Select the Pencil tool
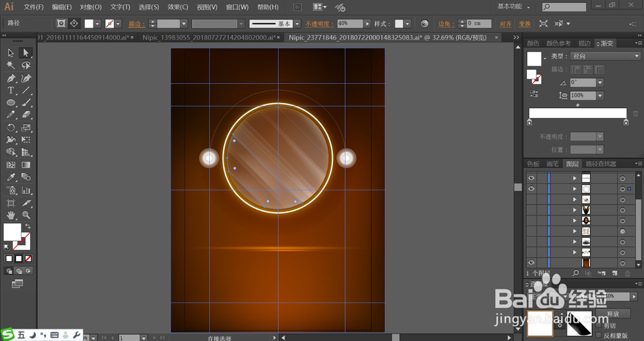 pos(11,115)
